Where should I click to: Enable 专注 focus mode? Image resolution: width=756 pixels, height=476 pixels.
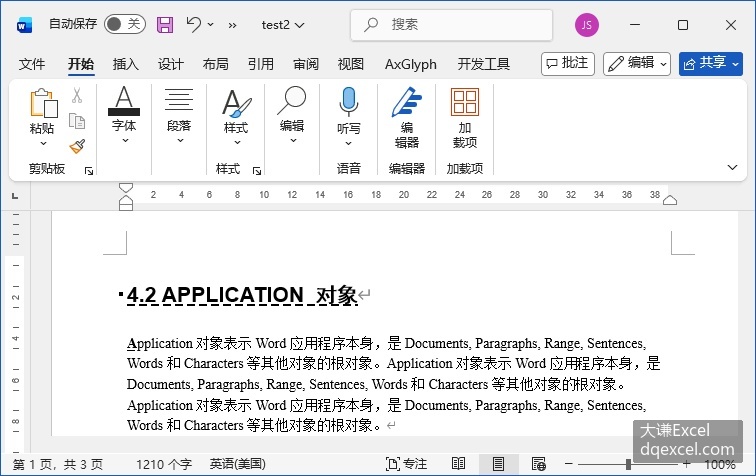[x=406, y=464]
